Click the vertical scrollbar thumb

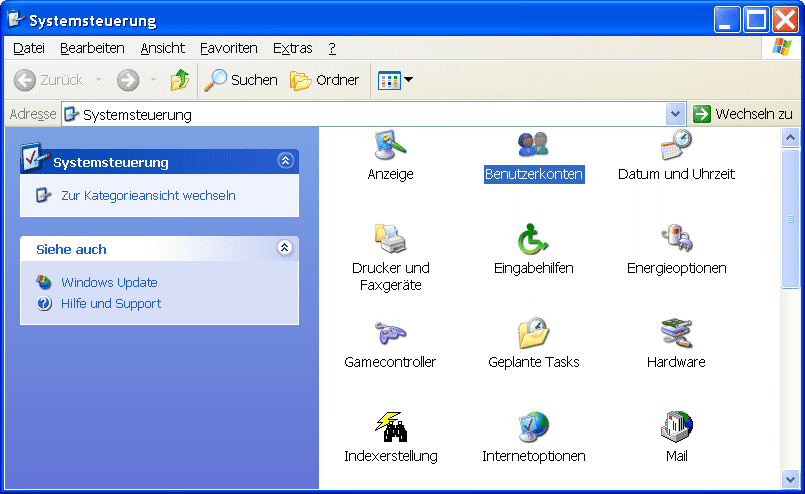[x=790, y=219]
